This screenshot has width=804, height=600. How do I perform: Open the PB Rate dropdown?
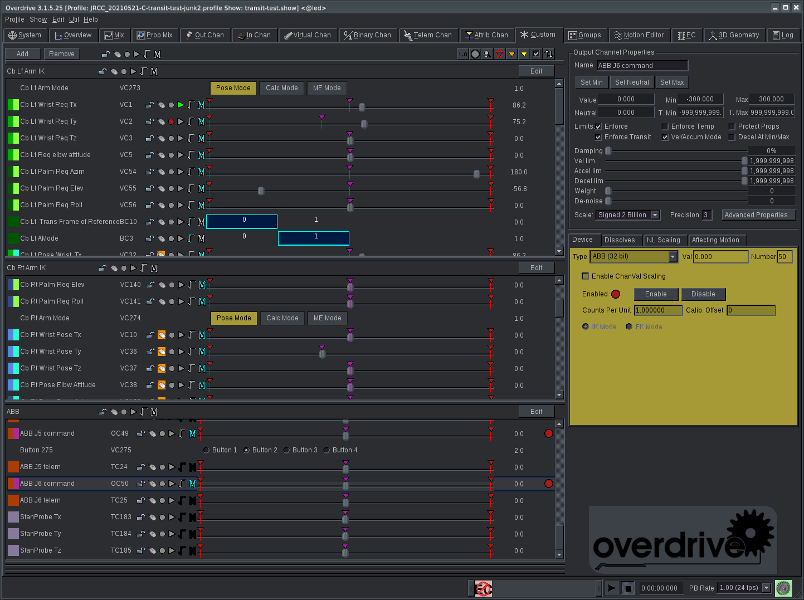pos(744,588)
